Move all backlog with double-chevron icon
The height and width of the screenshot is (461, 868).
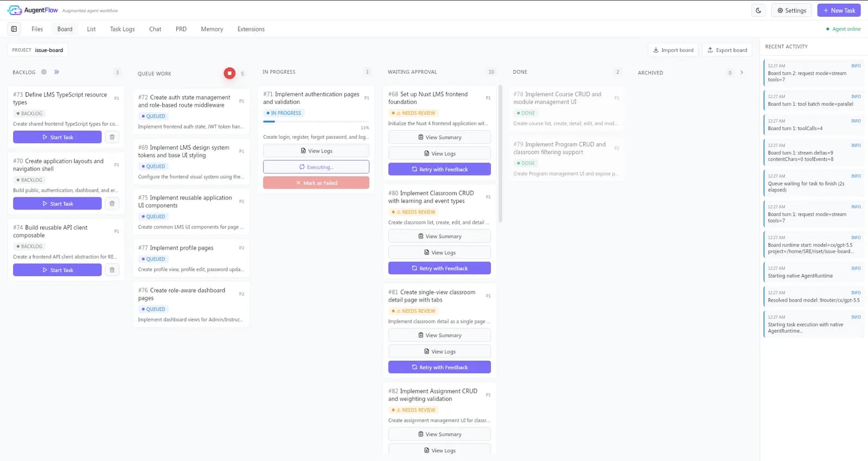click(x=56, y=72)
